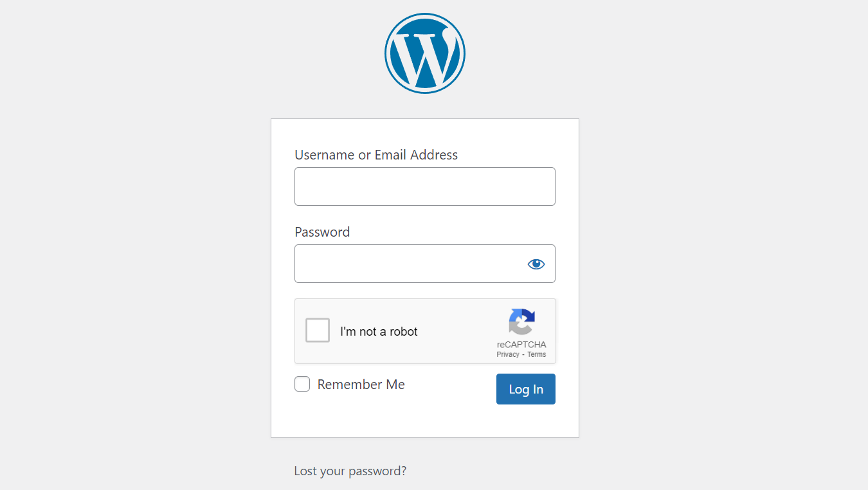This screenshot has height=490, width=868.
Task: Submit the login form
Action: 525,388
